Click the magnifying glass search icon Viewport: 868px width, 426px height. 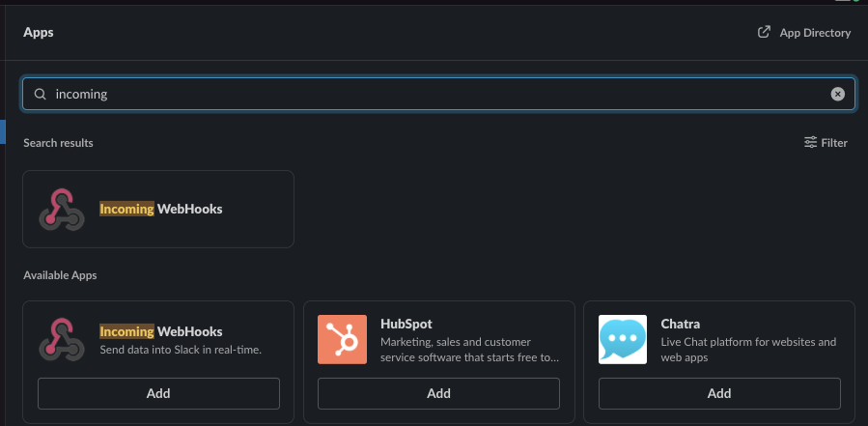[x=40, y=94]
